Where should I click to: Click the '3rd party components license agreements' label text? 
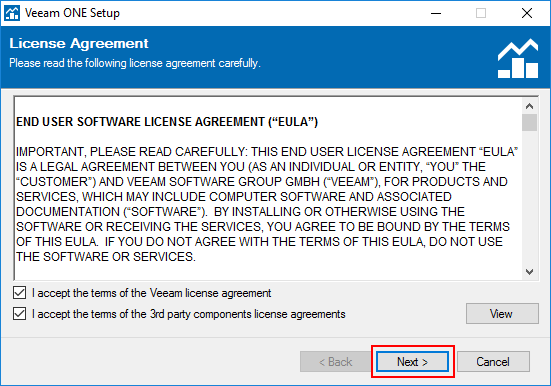248,314
